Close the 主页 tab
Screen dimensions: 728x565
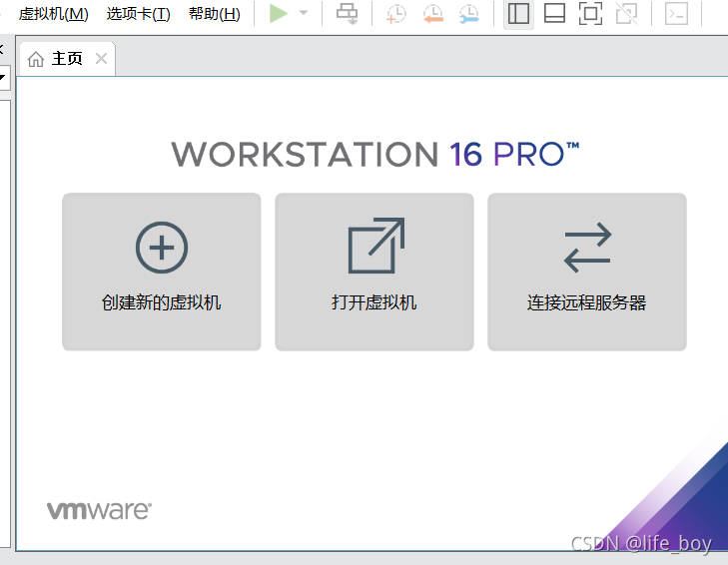[101, 59]
